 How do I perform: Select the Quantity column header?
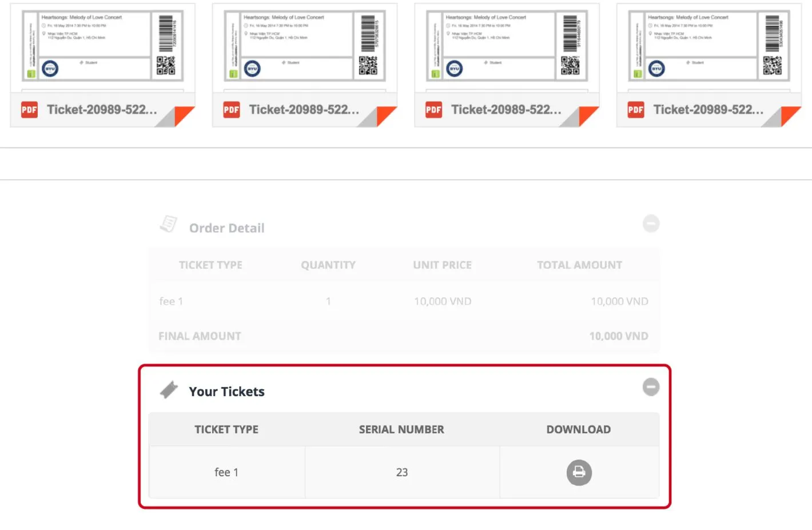click(328, 265)
